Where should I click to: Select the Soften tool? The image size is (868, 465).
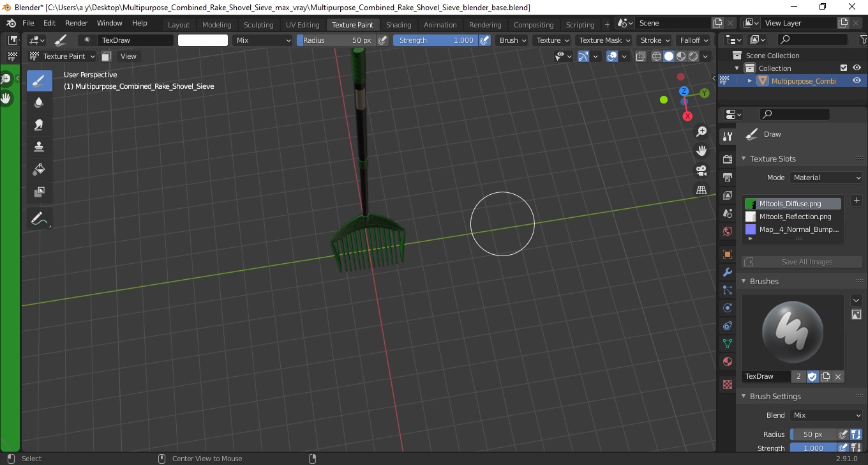(x=39, y=102)
